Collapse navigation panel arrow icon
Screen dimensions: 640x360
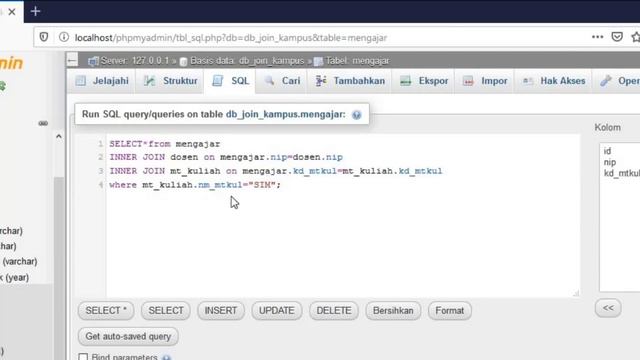pyautogui.click(x=72, y=61)
